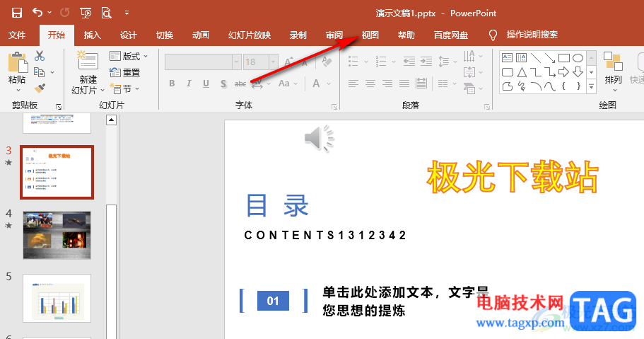
Task: Select slide 5 thumbnail with chart
Action: (x=57, y=298)
